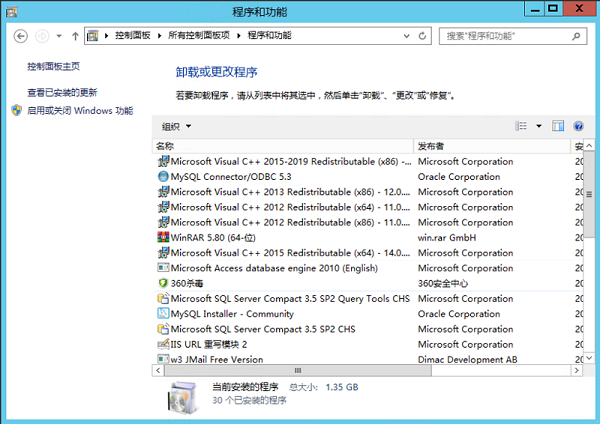This screenshot has height=424, width=600.
Task: Click the shield icon beside Windows 功能
Action: pyautogui.click(x=16, y=111)
